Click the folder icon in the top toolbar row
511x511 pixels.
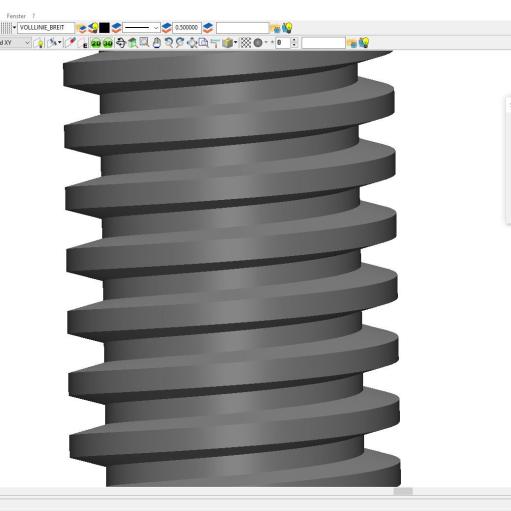tap(275, 28)
